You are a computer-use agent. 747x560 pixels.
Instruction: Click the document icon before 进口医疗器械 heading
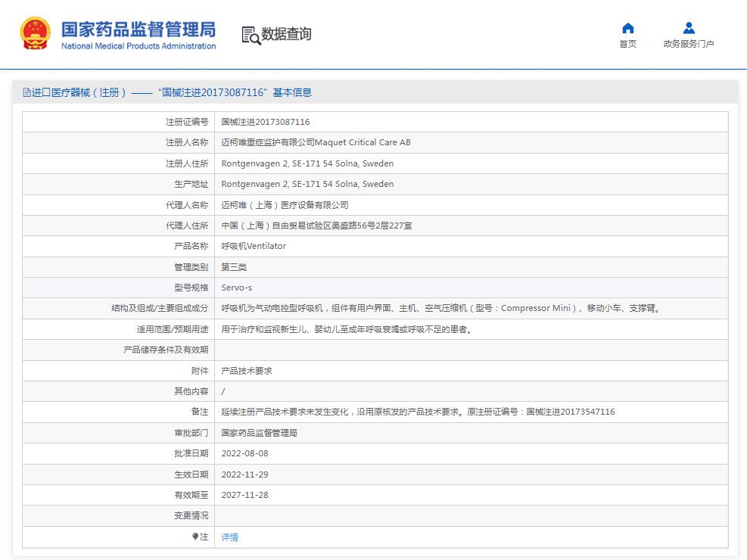click(x=26, y=92)
